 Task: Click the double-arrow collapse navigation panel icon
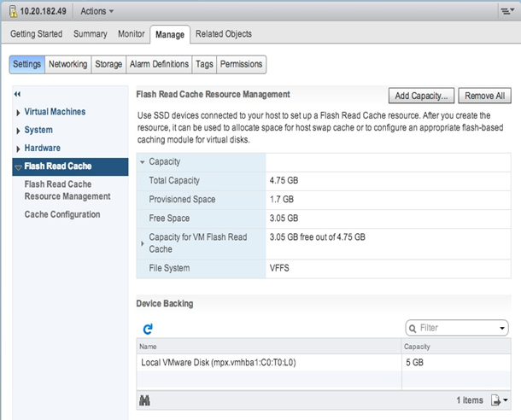click(x=17, y=94)
